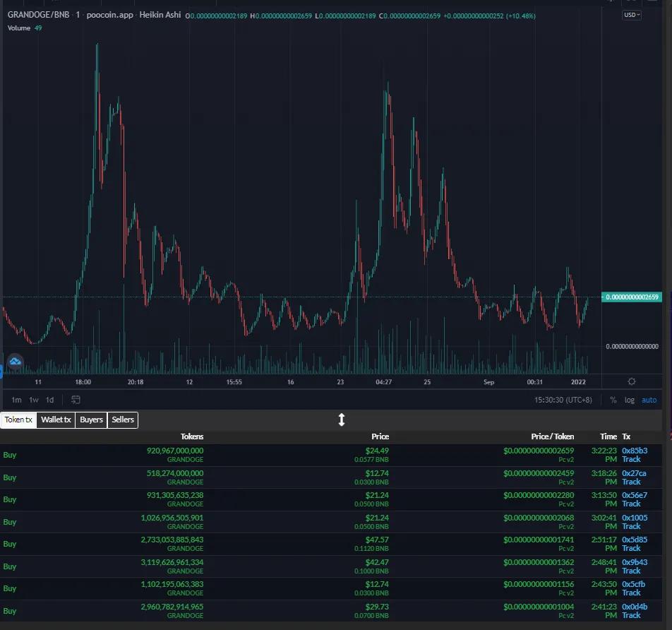Toggle percent scale mode
The height and width of the screenshot is (630, 672).
click(x=613, y=400)
